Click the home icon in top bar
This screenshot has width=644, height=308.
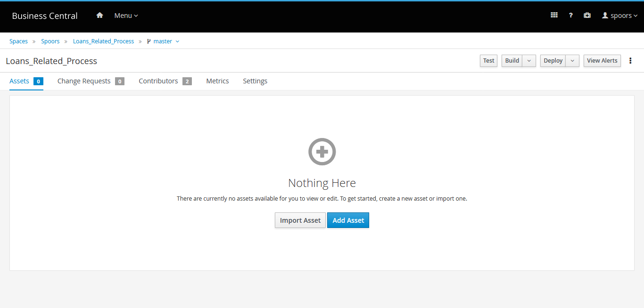(x=99, y=16)
